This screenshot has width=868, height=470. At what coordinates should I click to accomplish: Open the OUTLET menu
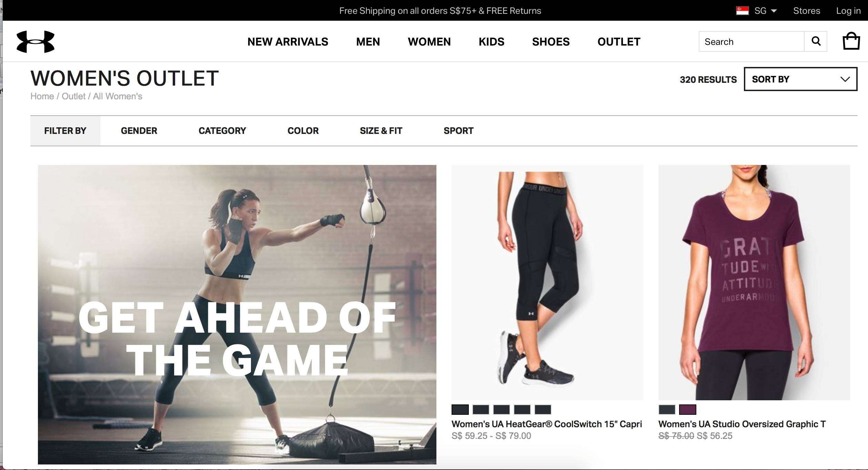tap(619, 42)
